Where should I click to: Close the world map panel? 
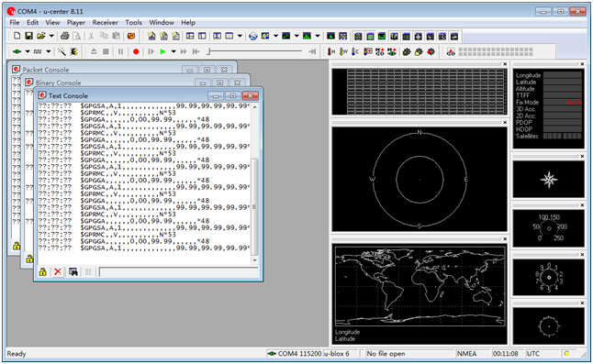(x=505, y=239)
